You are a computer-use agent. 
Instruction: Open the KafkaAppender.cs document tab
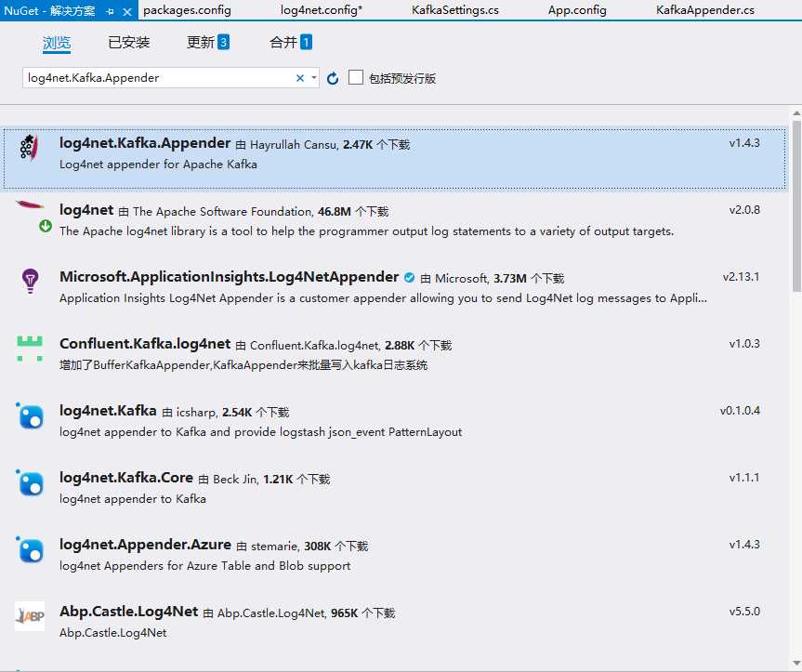coord(704,10)
